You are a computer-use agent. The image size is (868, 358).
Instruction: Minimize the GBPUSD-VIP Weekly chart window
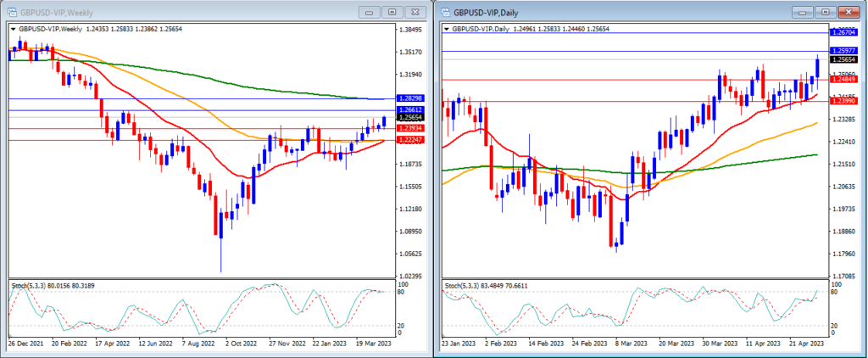click(370, 12)
